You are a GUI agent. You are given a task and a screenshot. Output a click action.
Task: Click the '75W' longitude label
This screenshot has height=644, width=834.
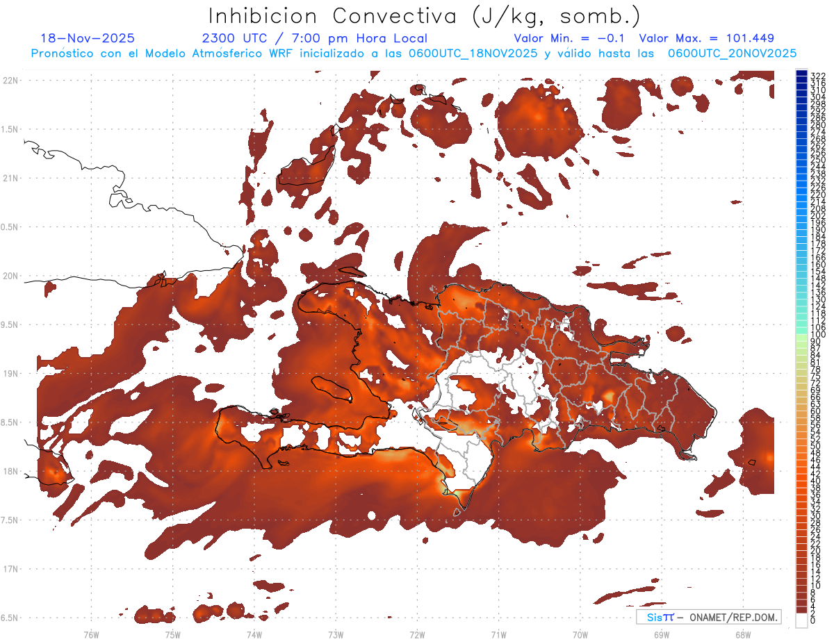[x=172, y=634]
